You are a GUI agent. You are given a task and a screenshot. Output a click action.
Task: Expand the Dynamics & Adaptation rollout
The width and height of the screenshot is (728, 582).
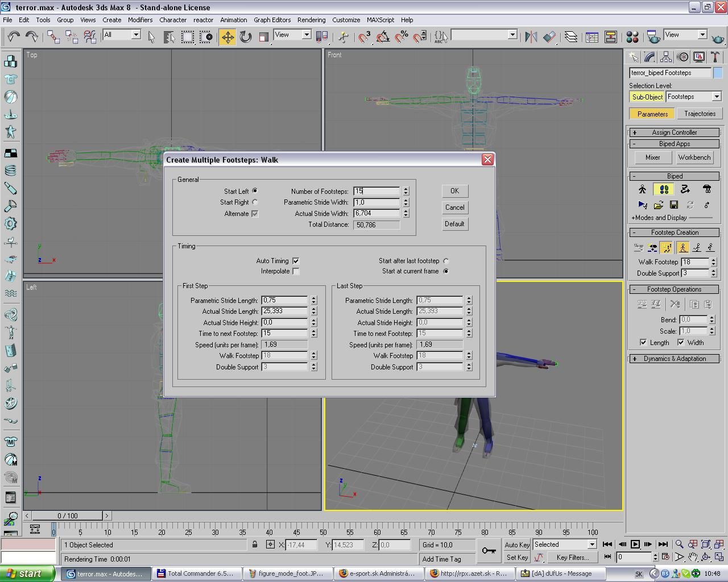tap(675, 359)
